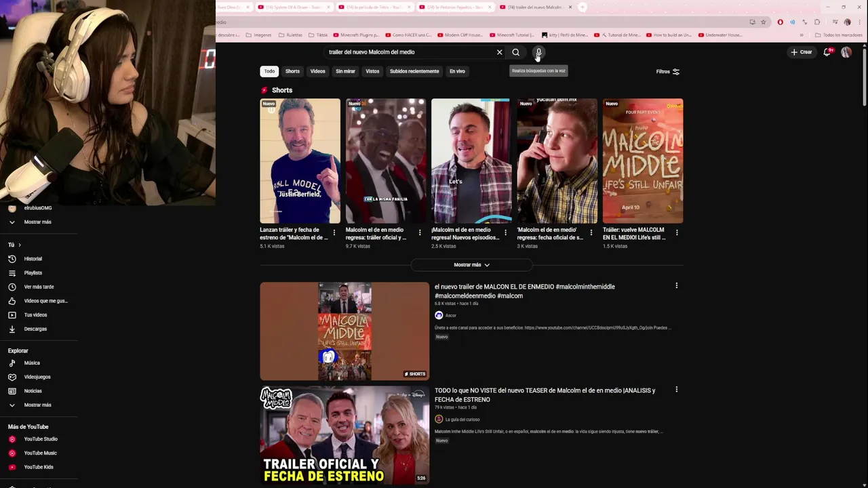Open the elrubiusOMG subscription

(37, 208)
